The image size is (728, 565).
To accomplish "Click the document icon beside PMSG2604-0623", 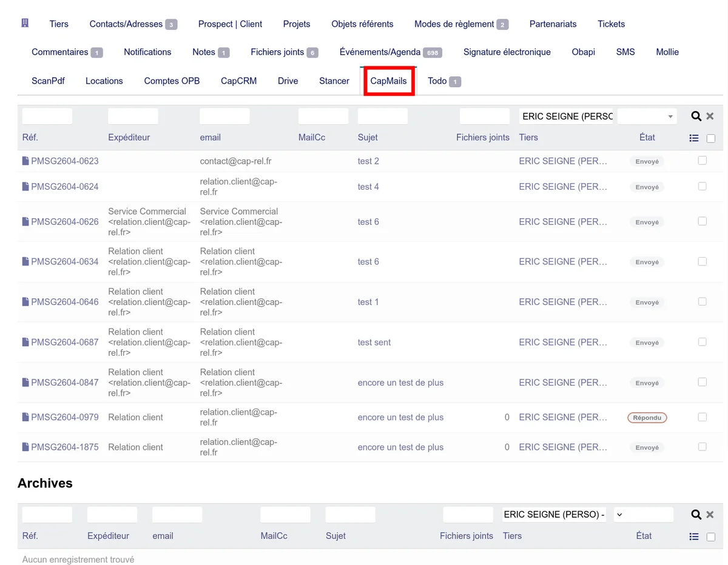I will pos(25,161).
